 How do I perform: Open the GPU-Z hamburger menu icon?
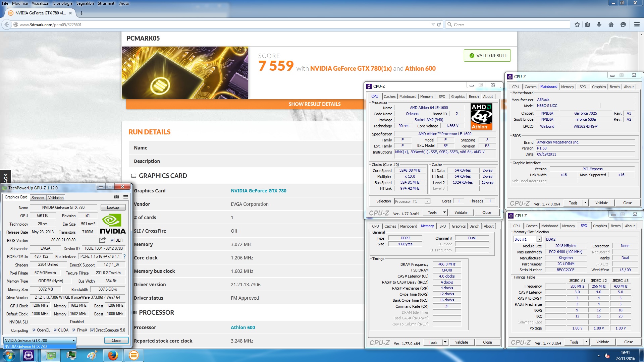tap(125, 197)
